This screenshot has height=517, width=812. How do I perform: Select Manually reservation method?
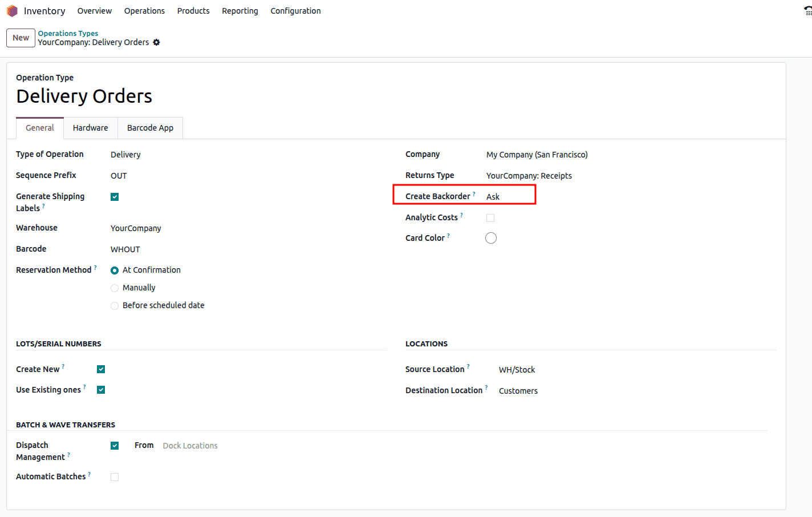click(x=115, y=288)
